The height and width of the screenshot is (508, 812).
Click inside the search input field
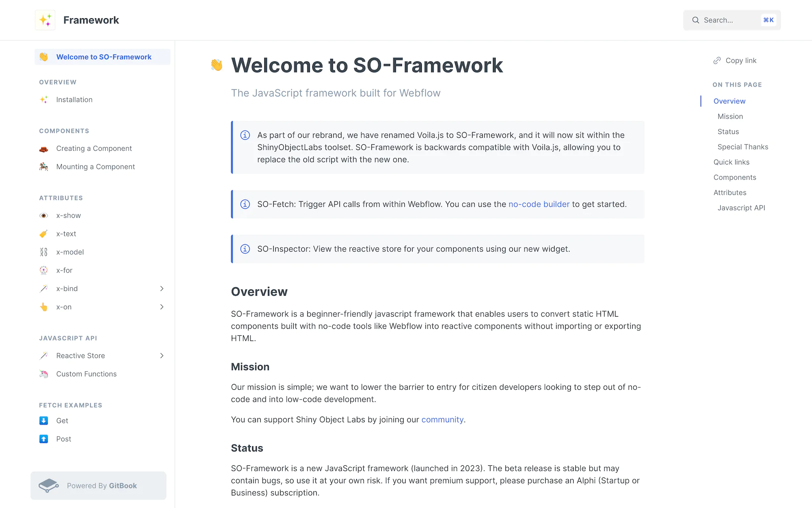coord(727,20)
